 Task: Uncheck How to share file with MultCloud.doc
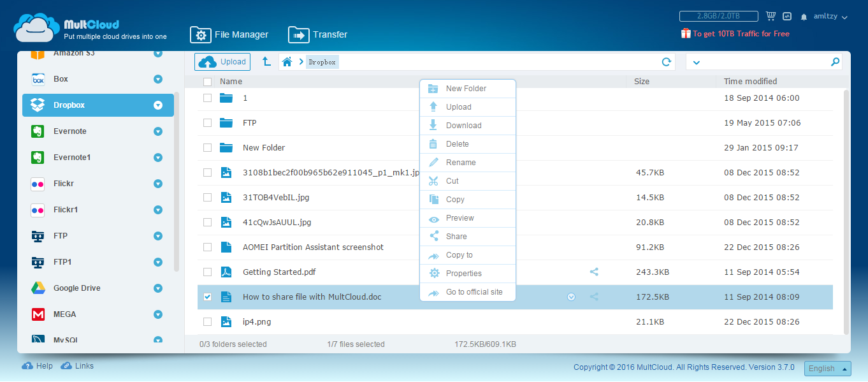(x=207, y=297)
